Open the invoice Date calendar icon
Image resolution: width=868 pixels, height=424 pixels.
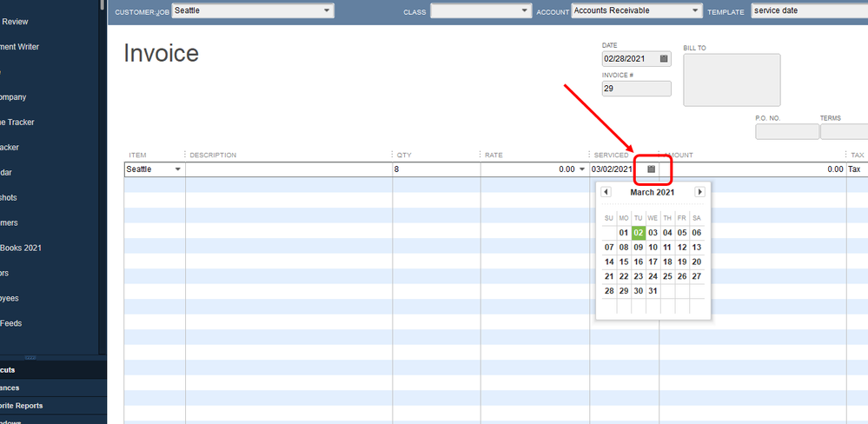coord(664,58)
